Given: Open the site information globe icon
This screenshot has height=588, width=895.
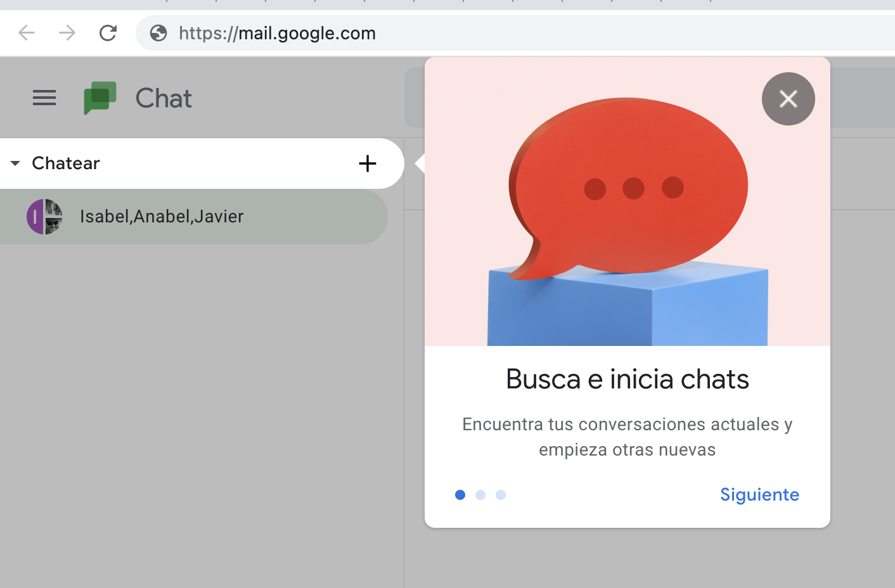Looking at the screenshot, I should tap(158, 33).
